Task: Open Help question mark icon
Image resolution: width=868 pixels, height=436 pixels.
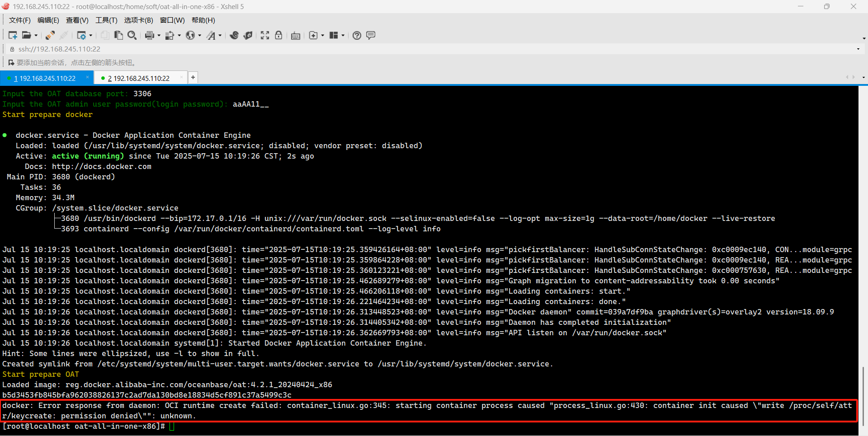Action: tap(357, 35)
